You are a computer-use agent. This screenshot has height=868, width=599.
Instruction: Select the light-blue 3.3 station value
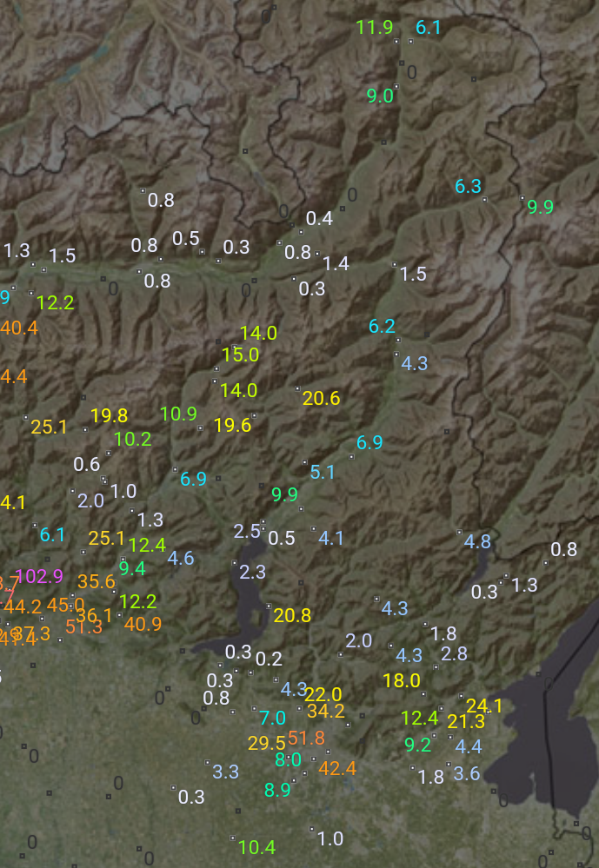tap(225, 772)
